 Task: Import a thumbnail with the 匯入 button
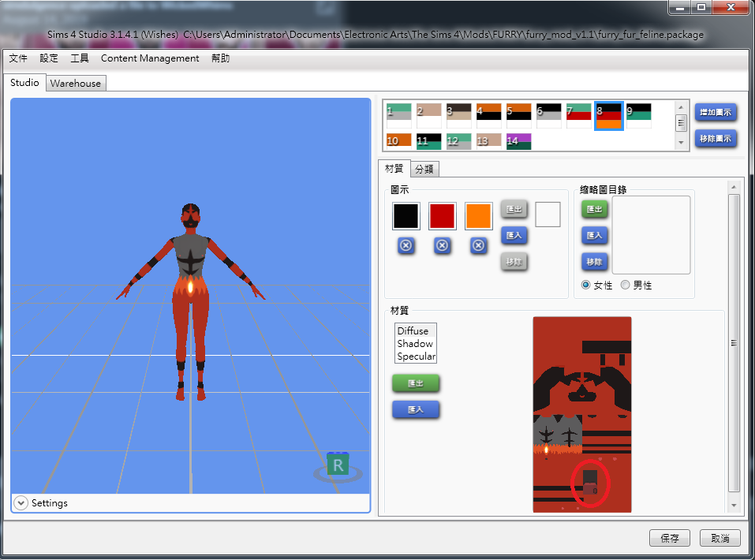pos(594,236)
